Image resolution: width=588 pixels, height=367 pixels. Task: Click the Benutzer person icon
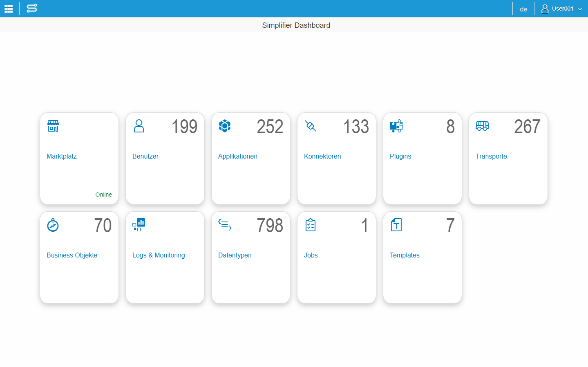(139, 126)
